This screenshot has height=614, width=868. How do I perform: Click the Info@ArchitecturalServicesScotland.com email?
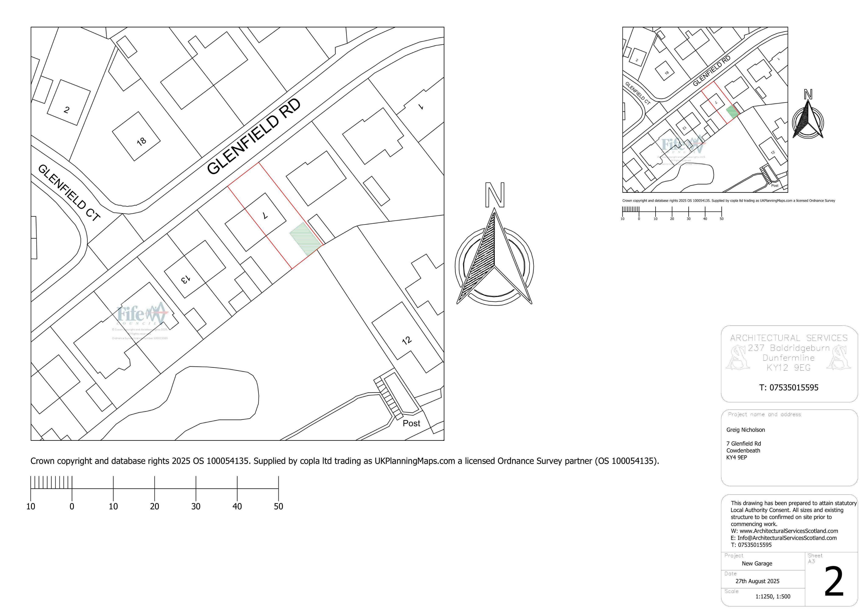(x=787, y=538)
